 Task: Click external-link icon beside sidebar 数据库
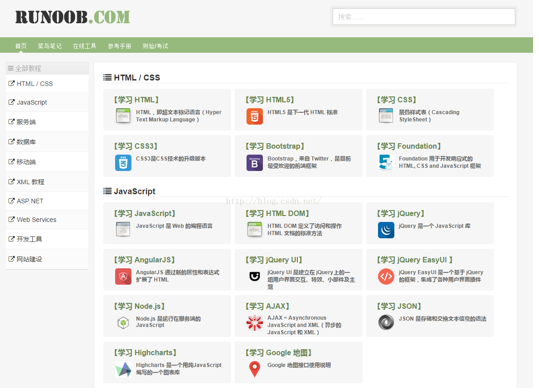click(12, 143)
